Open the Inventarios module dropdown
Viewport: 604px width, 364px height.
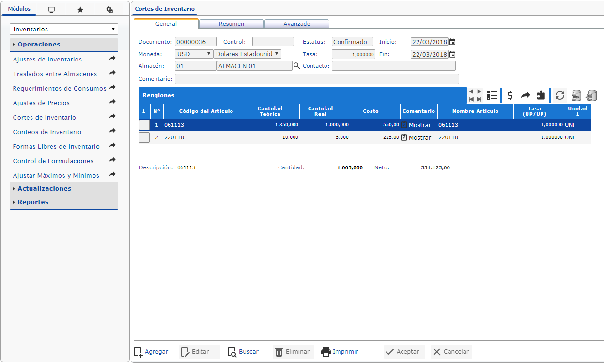click(x=64, y=29)
